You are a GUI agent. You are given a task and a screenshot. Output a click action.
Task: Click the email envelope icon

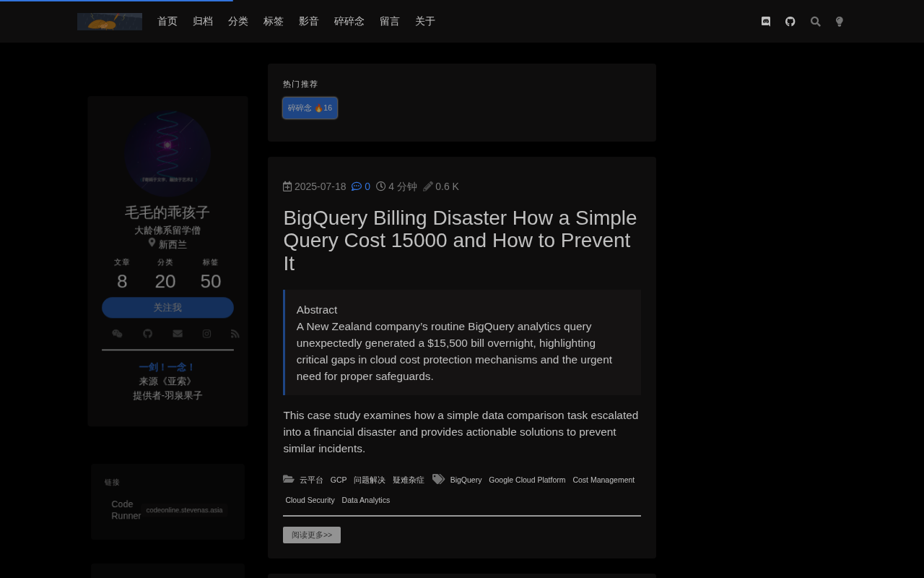(178, 333)
